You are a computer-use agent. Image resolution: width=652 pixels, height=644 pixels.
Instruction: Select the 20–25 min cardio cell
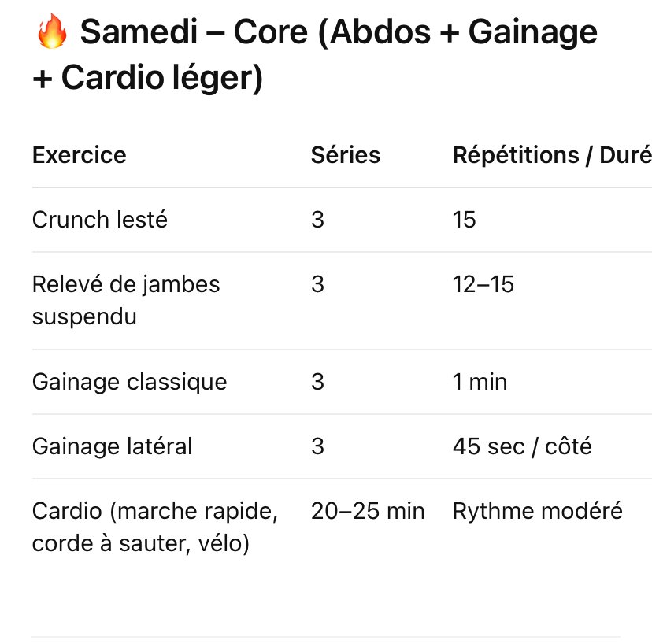coord(368,511)
